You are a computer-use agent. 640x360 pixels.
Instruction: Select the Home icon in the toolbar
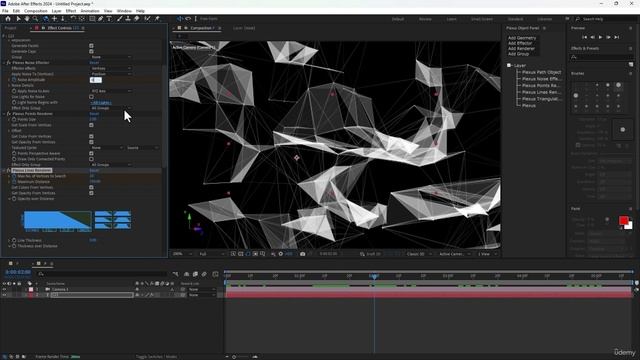pyautogui.click(x=8, y=19)
